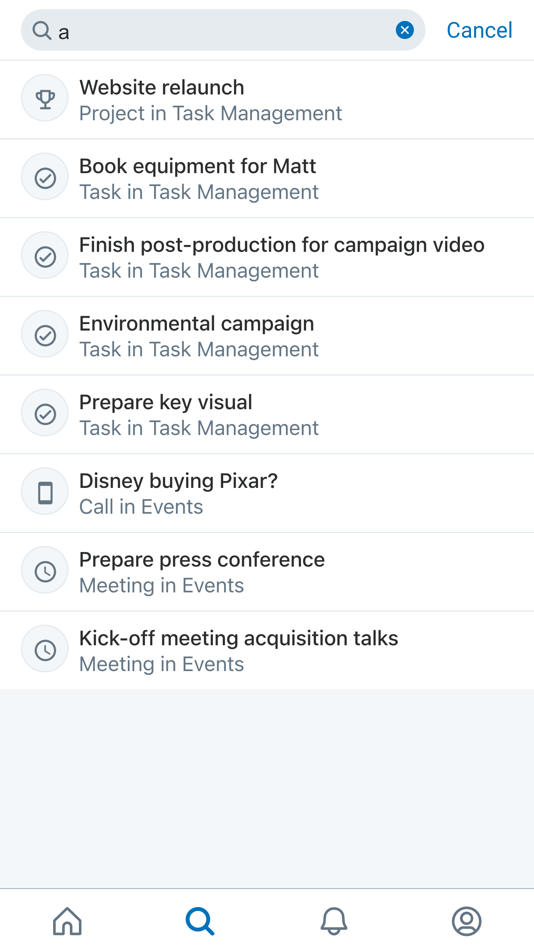Tap the Cancel link
This screenshot has width=534, height=950.
coord(479,30)
